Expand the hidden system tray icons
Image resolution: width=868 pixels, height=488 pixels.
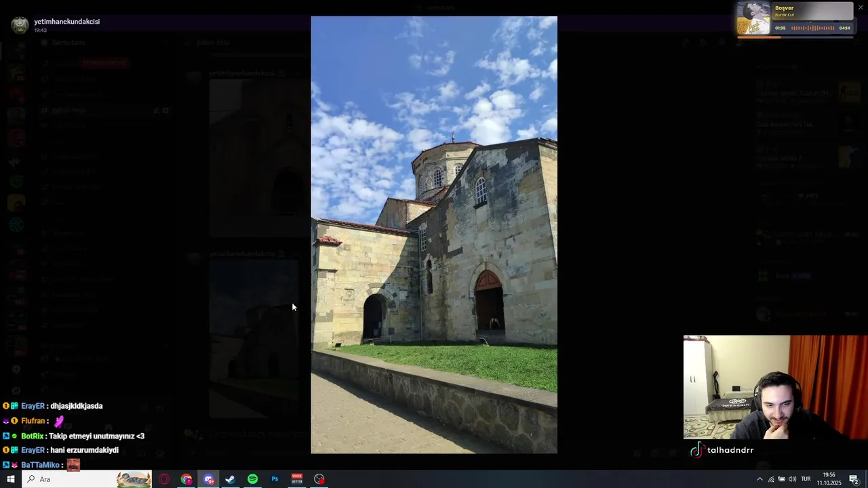(760, 479)
